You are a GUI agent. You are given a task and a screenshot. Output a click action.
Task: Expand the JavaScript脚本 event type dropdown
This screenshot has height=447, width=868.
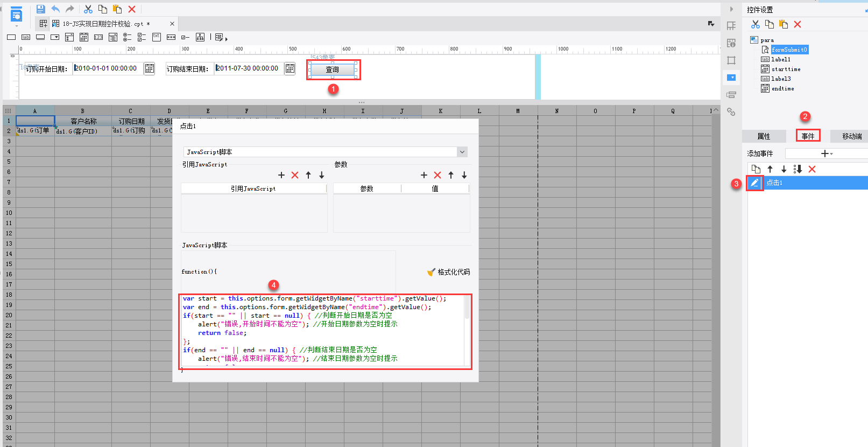[462, 152]
